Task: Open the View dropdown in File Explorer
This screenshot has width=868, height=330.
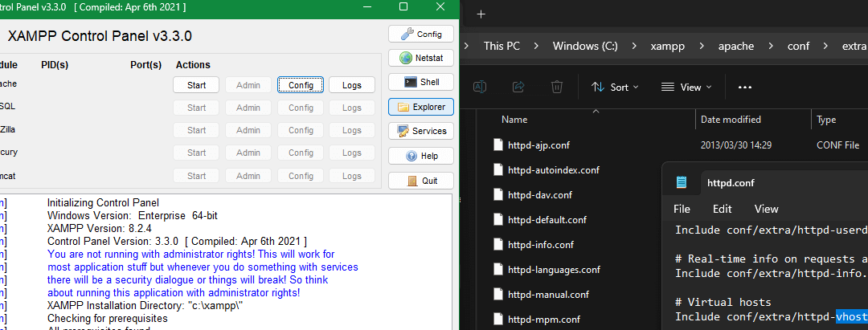Action: 686,88
